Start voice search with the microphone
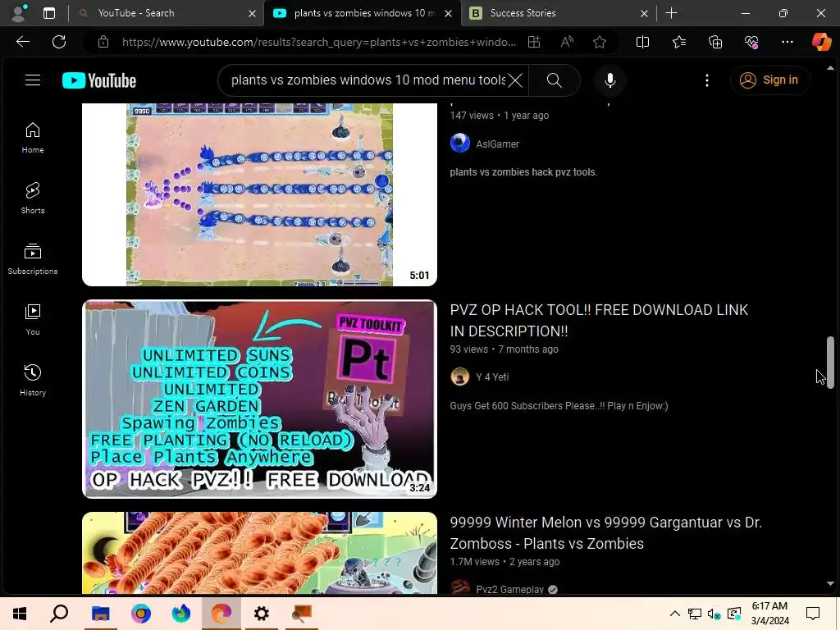Viewport: 840px width, 630px height. (x=609, y=80)
